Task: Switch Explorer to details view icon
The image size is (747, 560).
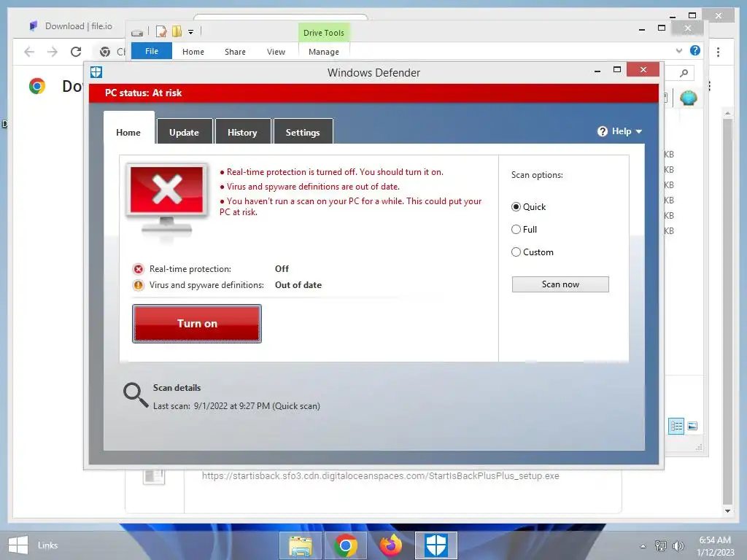Action: (676, 426)
